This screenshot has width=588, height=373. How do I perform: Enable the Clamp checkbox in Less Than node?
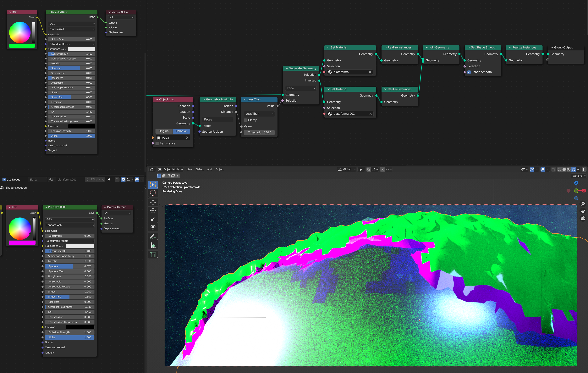click(246, 120)
